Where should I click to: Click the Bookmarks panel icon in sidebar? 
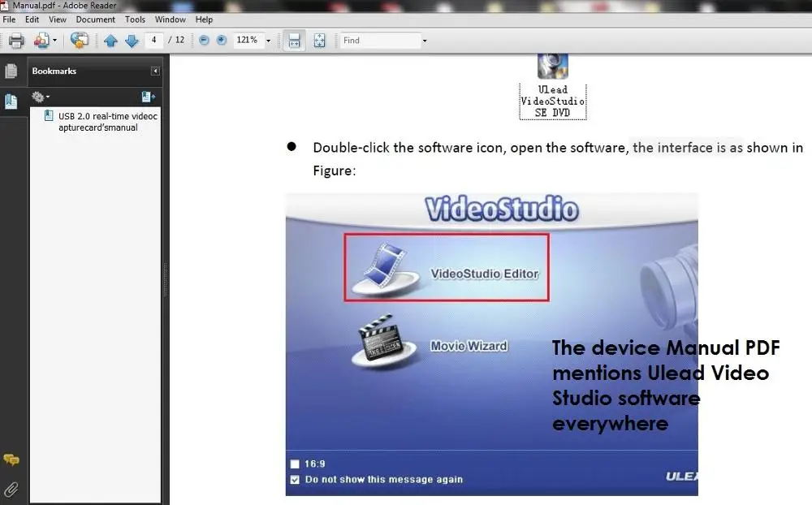tap(11, 101)
